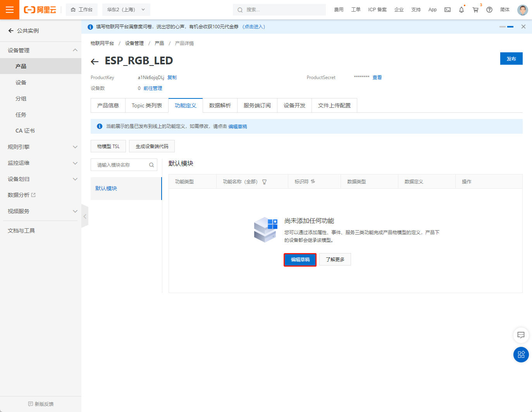Open 工单 in the top navigation
This screenshot has height=412, width=532.
point(356,10)
